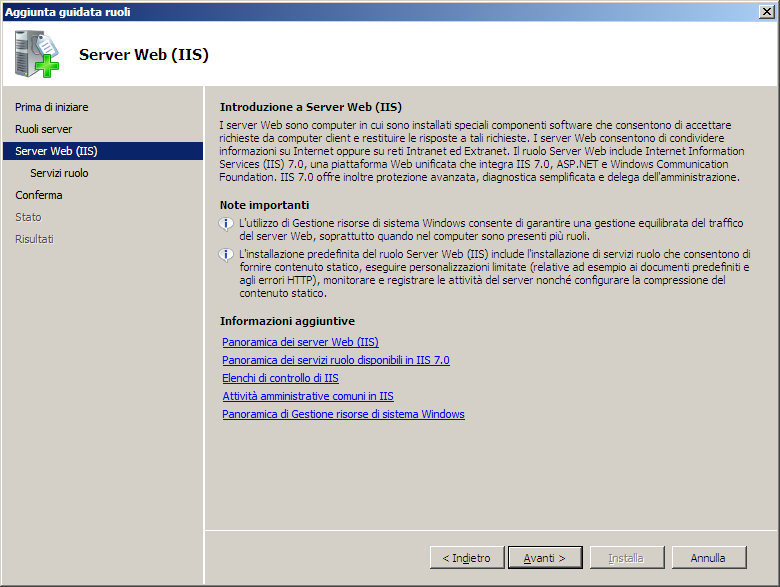
Task: Cancel wizard with Annulla button
Action: (x=708, y=558)
